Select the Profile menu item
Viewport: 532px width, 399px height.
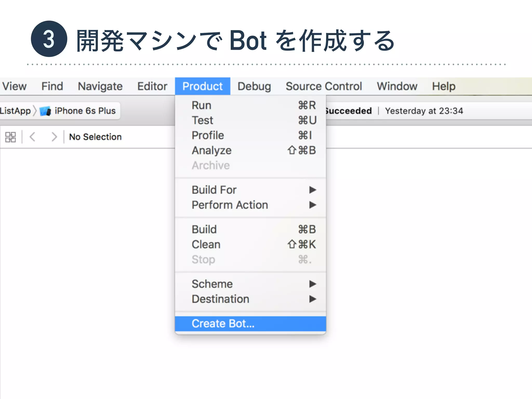click(x=251, y=136)
